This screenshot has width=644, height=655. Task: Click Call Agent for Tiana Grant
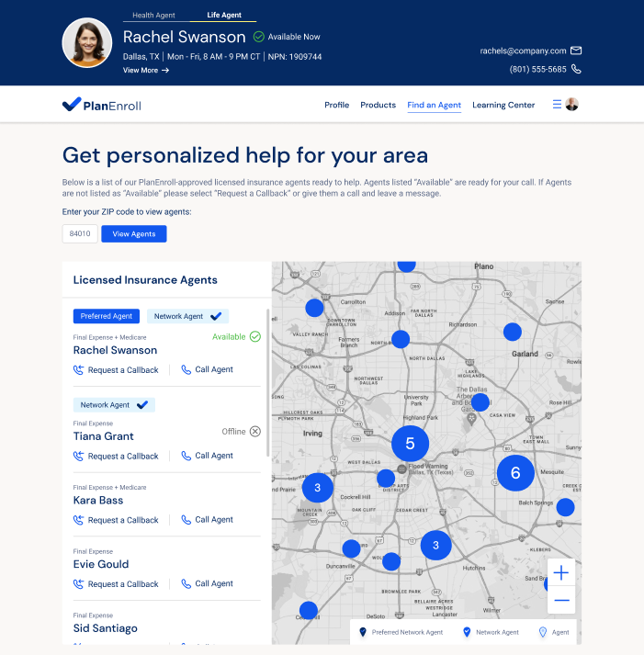click(214, 456)
